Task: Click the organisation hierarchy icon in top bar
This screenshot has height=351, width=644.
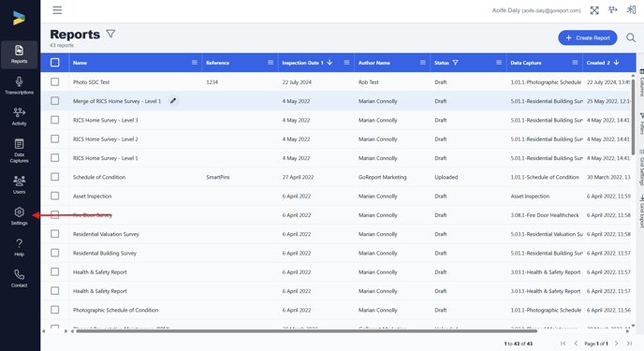Action: pyautogui.click(x=612, y=10)
